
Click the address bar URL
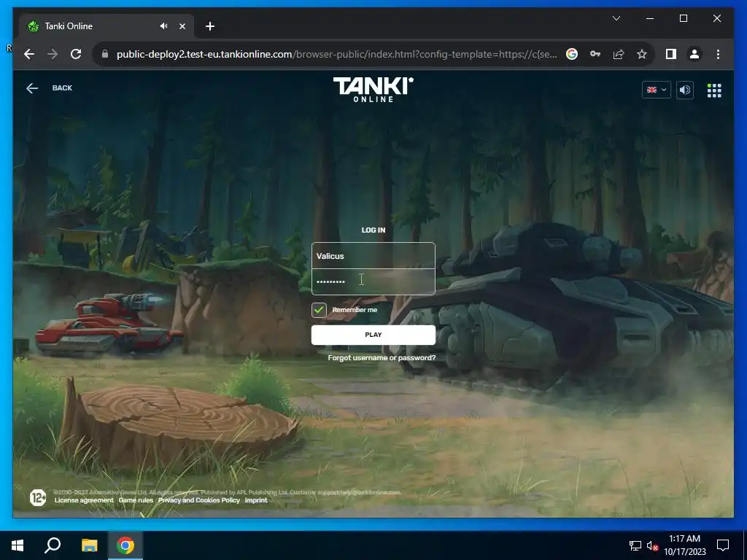pos(337,54)
